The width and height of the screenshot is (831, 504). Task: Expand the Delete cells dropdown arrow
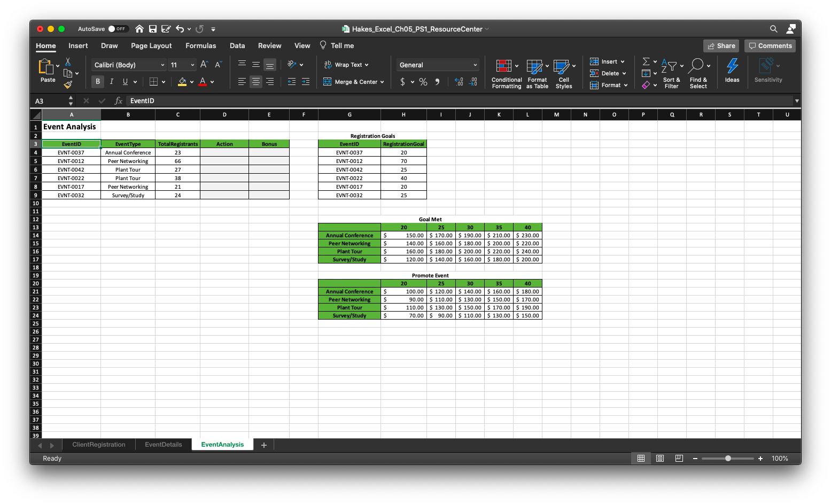coord(624,73)
